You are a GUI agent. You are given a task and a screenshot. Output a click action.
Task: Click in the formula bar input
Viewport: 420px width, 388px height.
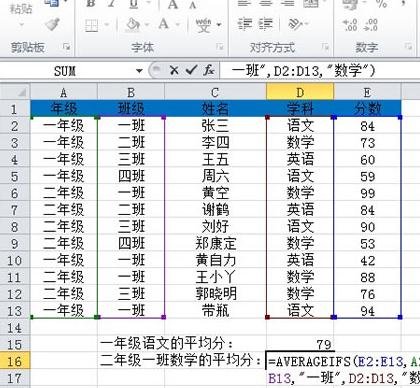click(319, 70)
